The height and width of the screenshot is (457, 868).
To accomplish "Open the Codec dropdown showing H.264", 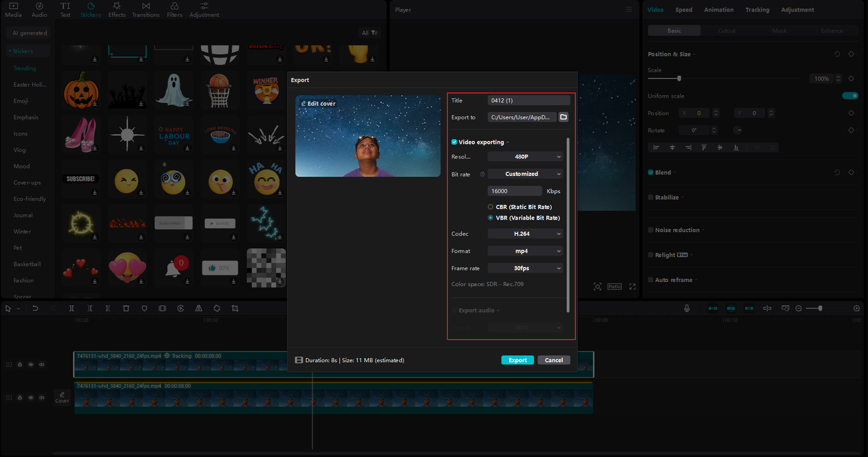I will click(525, 233).
